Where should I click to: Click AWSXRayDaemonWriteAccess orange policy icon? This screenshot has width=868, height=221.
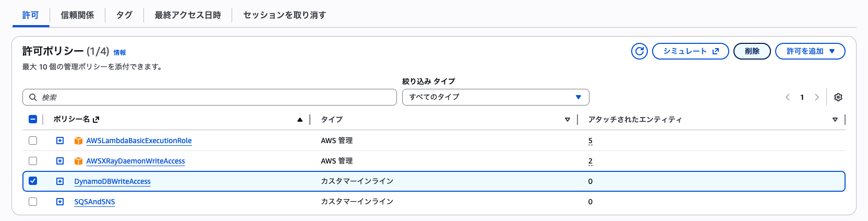point(78,161)
